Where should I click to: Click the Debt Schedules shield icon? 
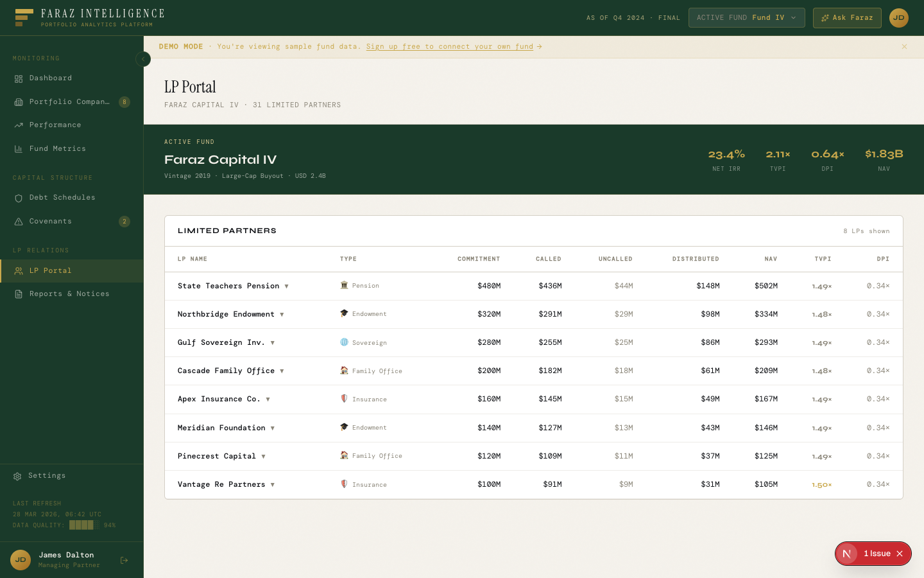[19, 198]
